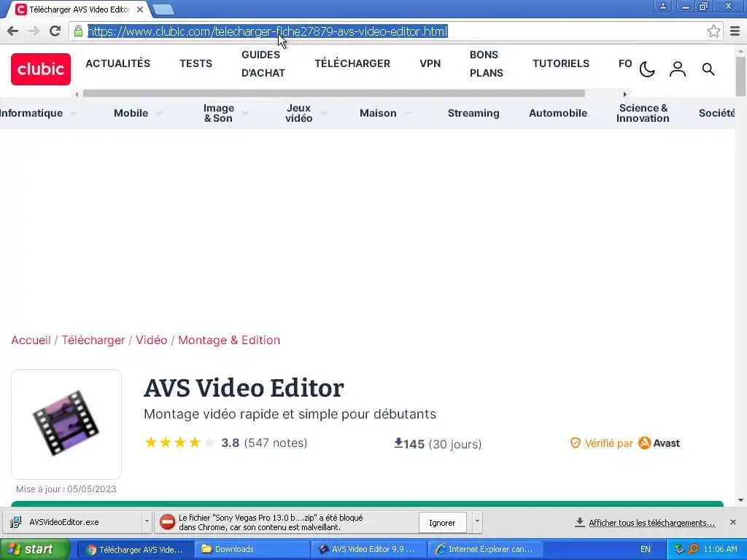This screenshot has width=747, height=560.
Task: Open AVSVideoEditor.exe download options arrow
Action: [x=147, y=521]
